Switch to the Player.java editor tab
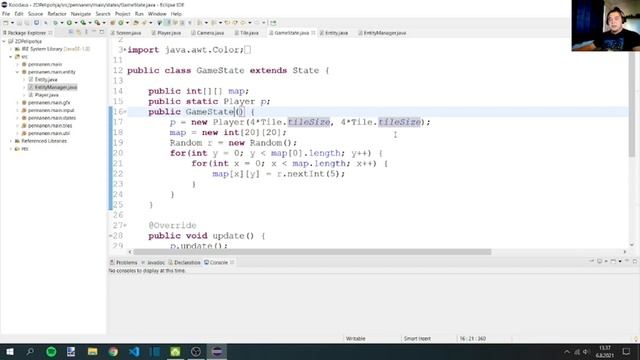This screenshot has width=640, height=360. coord(167,33)
